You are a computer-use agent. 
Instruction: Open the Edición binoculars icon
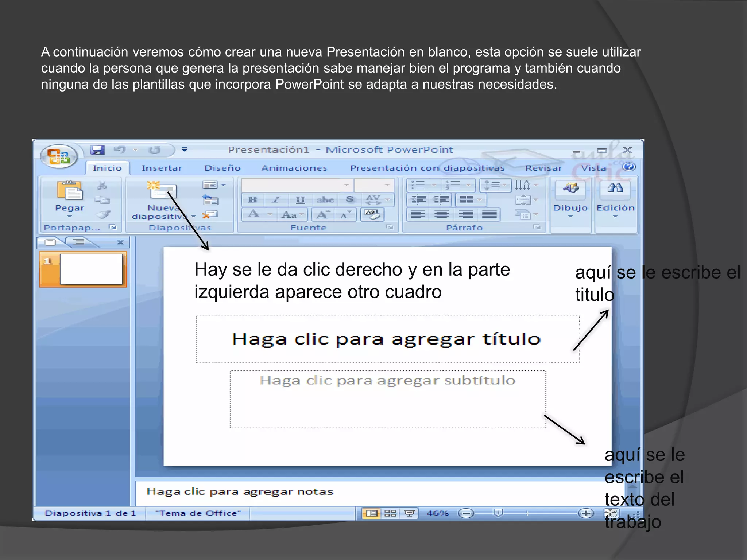615,188
